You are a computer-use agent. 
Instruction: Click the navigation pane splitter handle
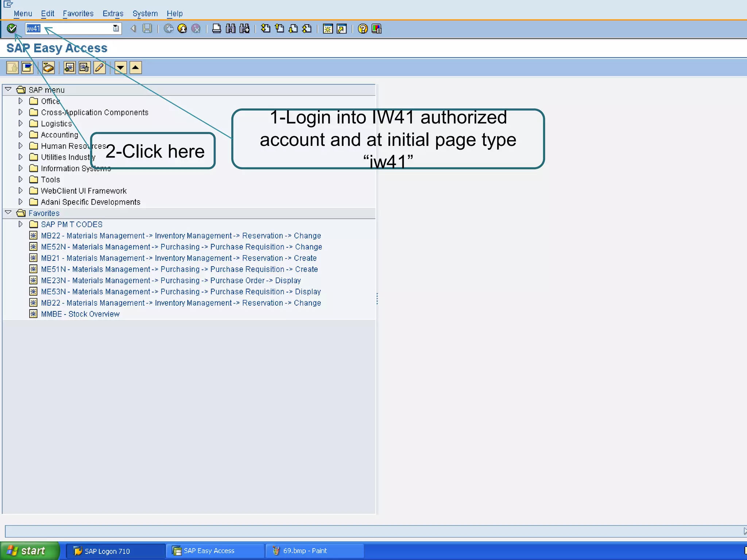[377, 299]
